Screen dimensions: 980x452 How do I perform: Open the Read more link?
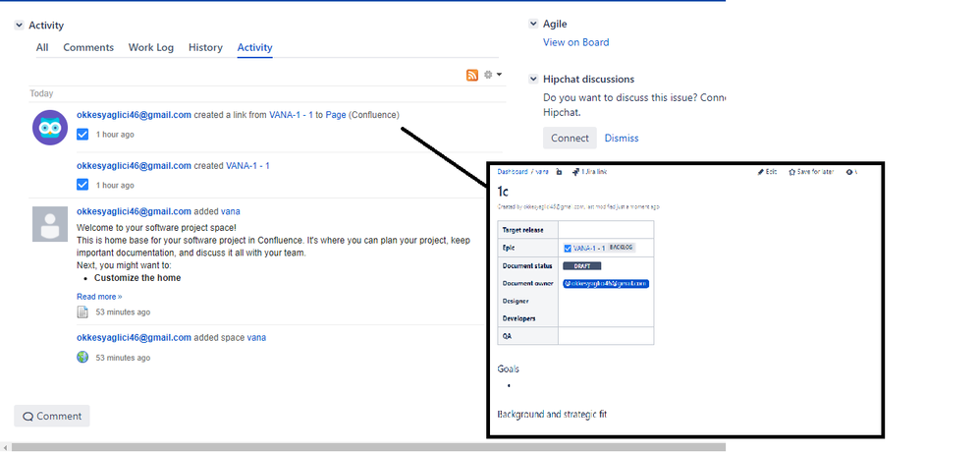point(99,297)
